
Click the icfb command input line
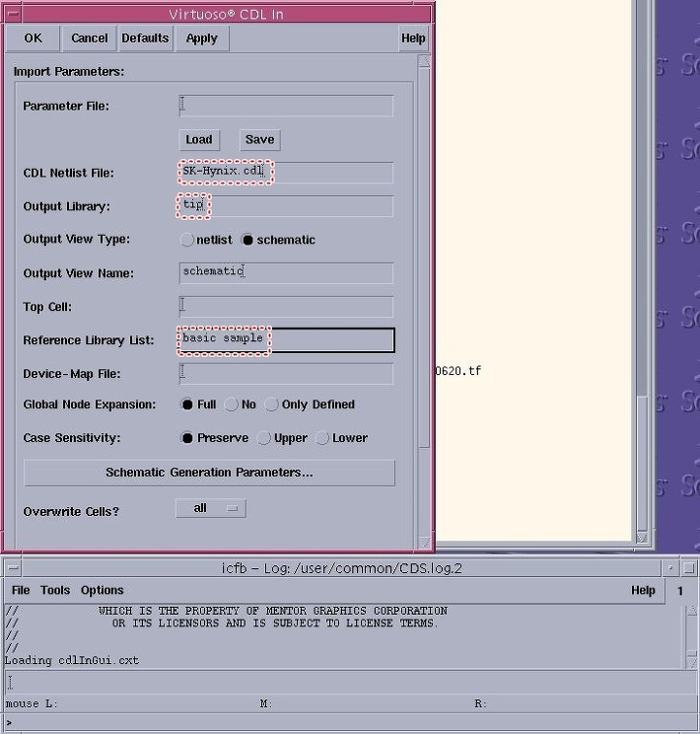pyautogui.click(x=351, y=682)
